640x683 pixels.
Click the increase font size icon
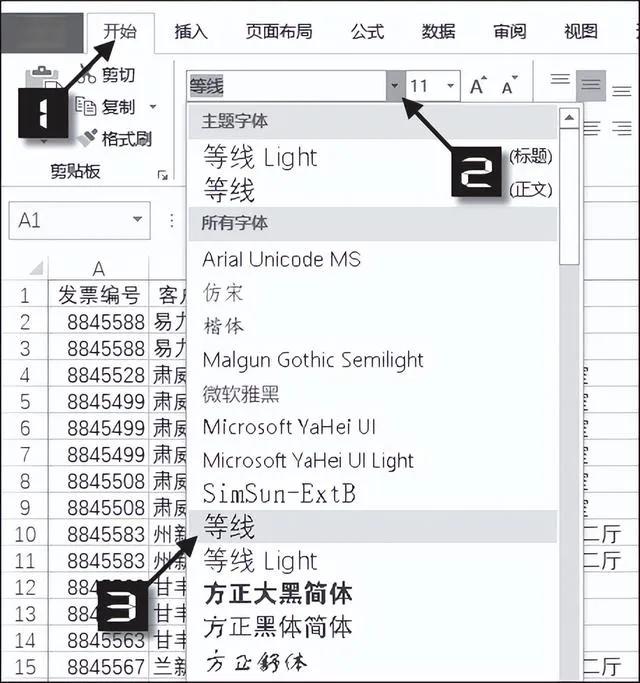click(x=478, y=86)
